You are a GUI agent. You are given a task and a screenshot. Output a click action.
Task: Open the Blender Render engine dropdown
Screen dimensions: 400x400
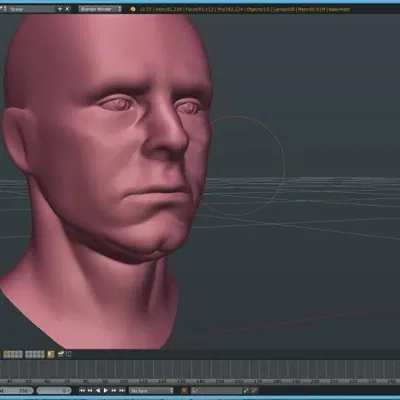pos(101,9)
